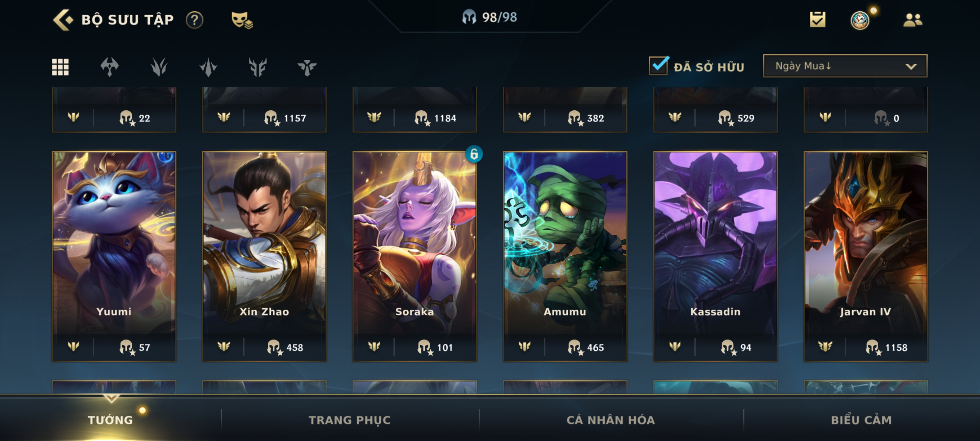Open the mask and coins icon

pyautogui.click(x=242, y=20)
